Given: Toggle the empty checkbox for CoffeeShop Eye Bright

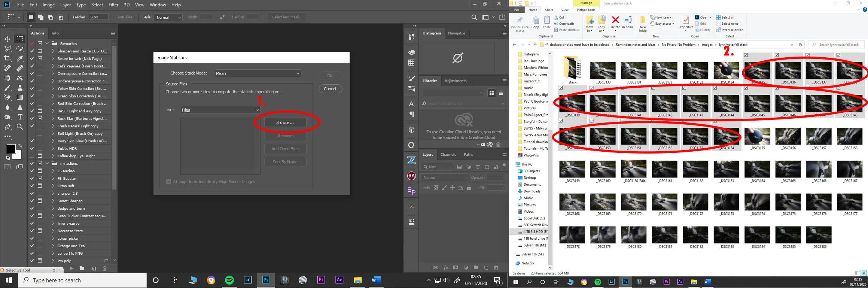Looking at the screenshot, I should click(32, 156).
